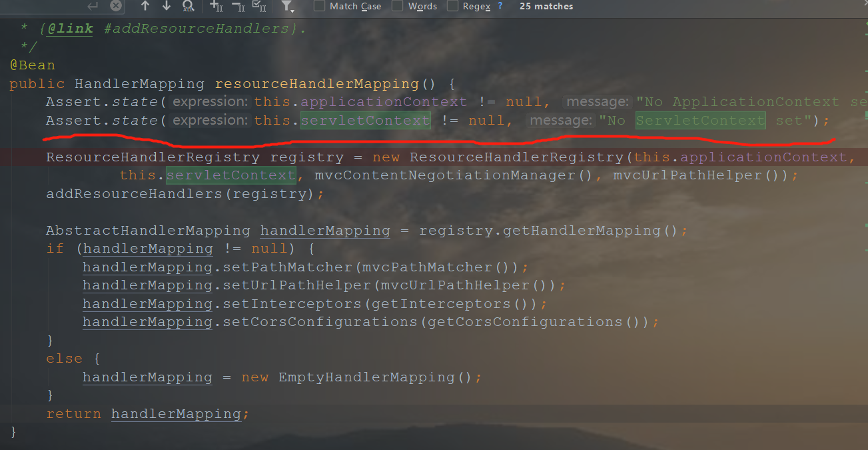
Task: Click the 'return handlerMapping;' line
Action: click(147, 414)
